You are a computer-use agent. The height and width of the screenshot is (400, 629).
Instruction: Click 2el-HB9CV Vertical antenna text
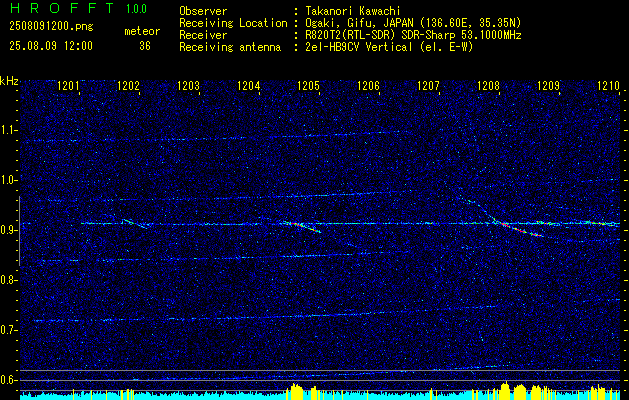pos(388,47)
